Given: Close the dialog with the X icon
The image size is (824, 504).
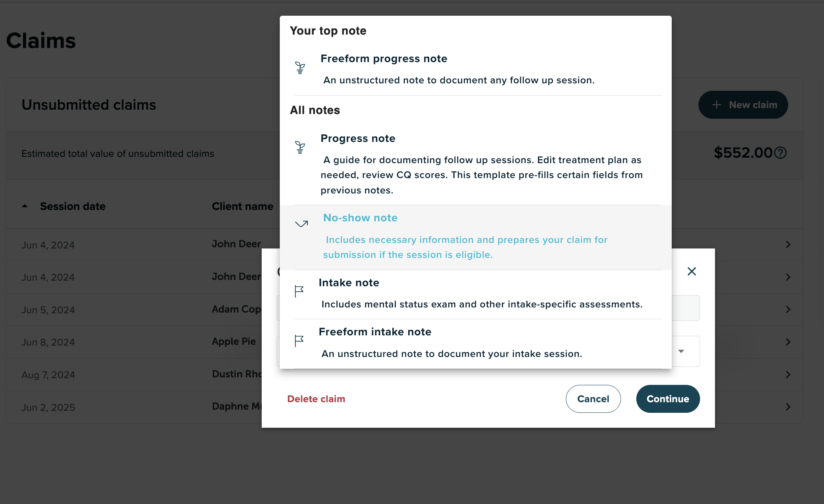Looking at the screenshot, I should pyautogui.click(x=691, y=271).
